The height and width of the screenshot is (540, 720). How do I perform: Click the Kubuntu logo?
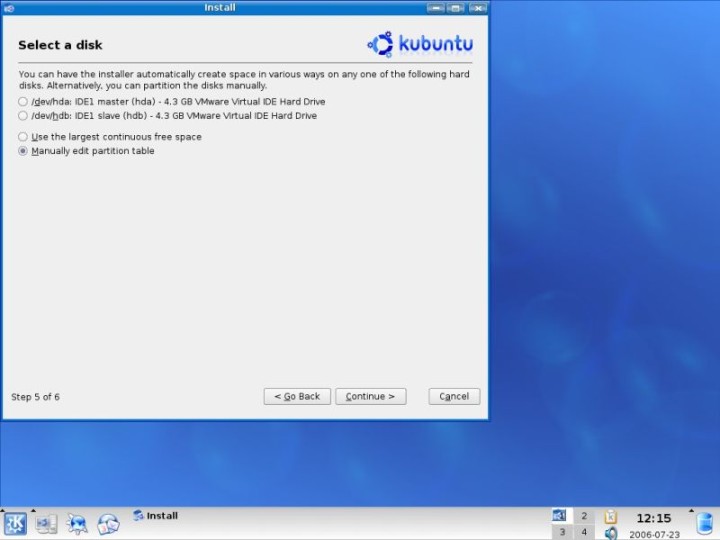click(x=420, y=44)
